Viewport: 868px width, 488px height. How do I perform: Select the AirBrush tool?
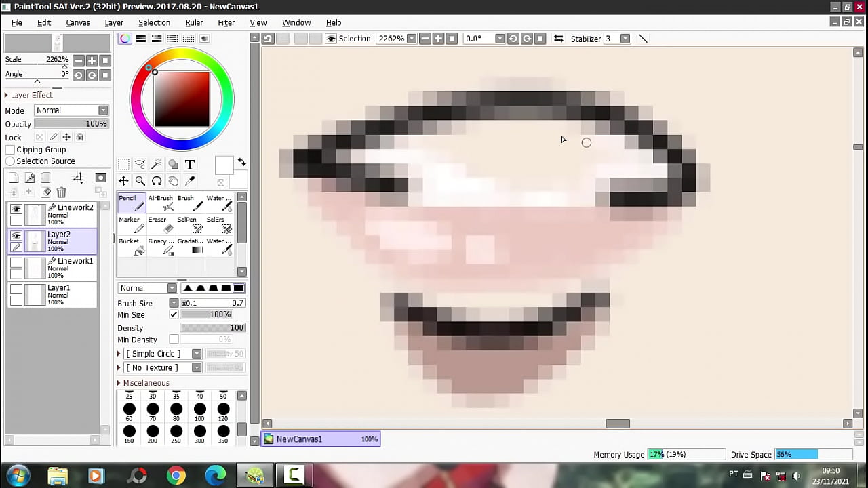tap(161, 203)
